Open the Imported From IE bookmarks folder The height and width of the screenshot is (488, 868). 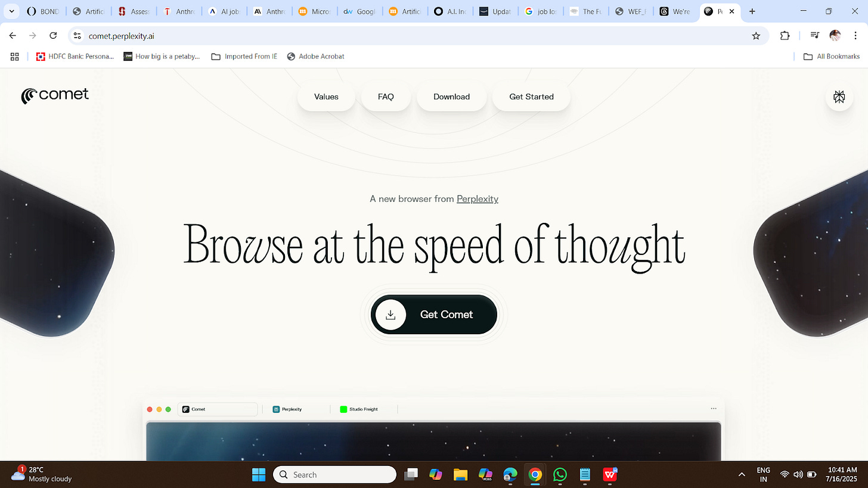[244, 57]
